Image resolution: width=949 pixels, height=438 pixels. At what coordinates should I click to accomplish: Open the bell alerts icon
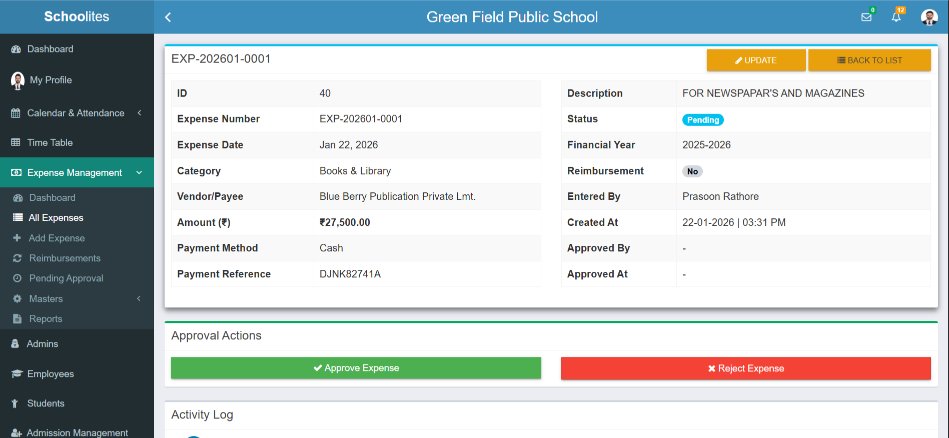[x=896, y=17]
